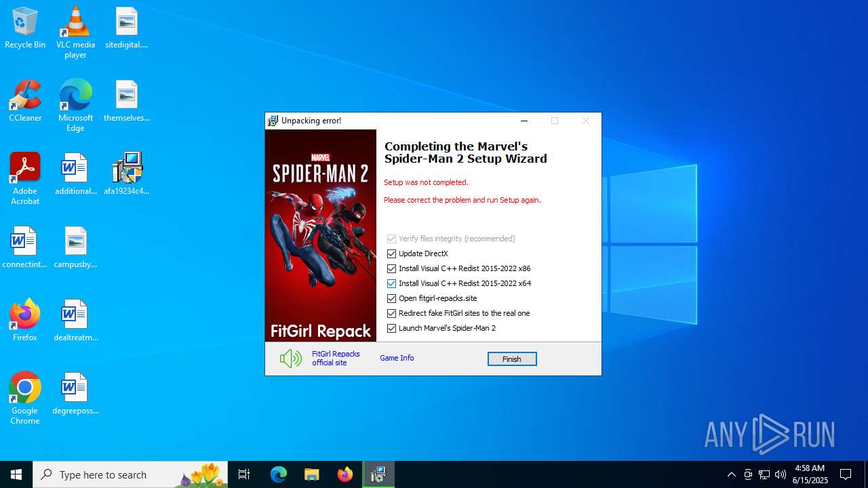Select Firefox desktop shortcut
Viewport: 868px width, 488px height.
pos(25,320)
